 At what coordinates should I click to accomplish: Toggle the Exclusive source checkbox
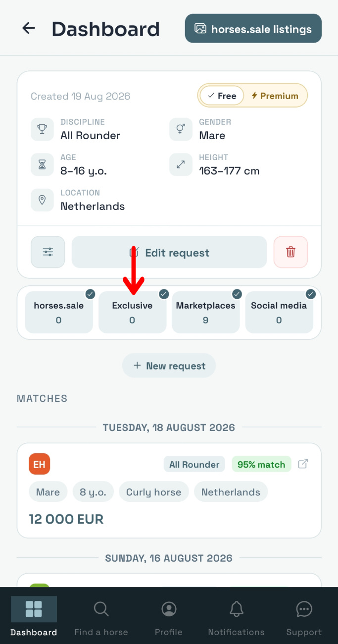pyautogui.click(x=164, y=294)
